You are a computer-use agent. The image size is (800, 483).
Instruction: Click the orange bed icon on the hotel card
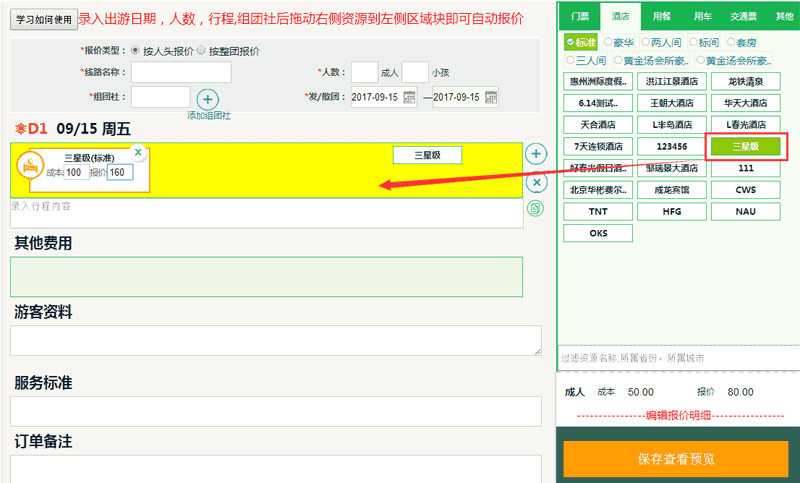30,165
